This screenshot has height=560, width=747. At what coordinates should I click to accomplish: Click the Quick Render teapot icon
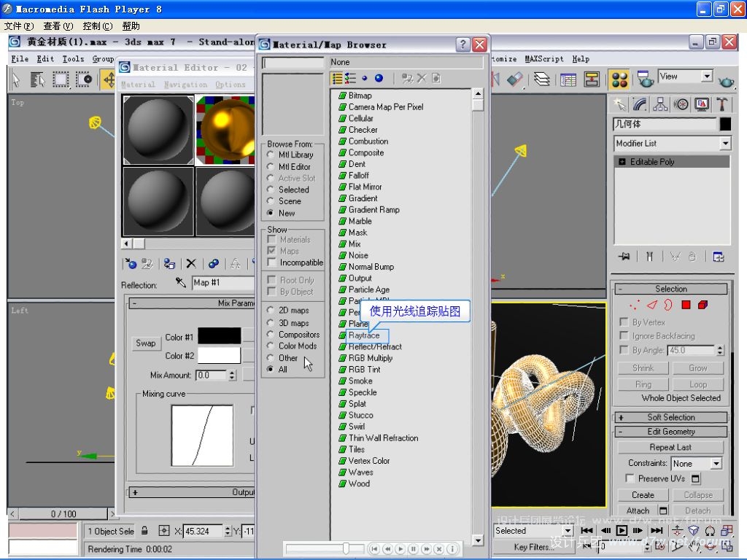click(x=727, y=79)
